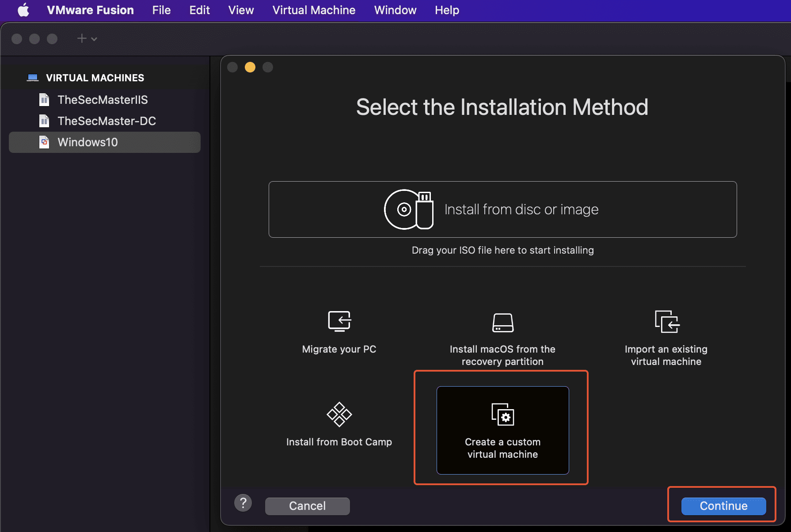Screen dimensions: 791x532
Task: Click the Continue button
Action: click(x=724, y=506)
